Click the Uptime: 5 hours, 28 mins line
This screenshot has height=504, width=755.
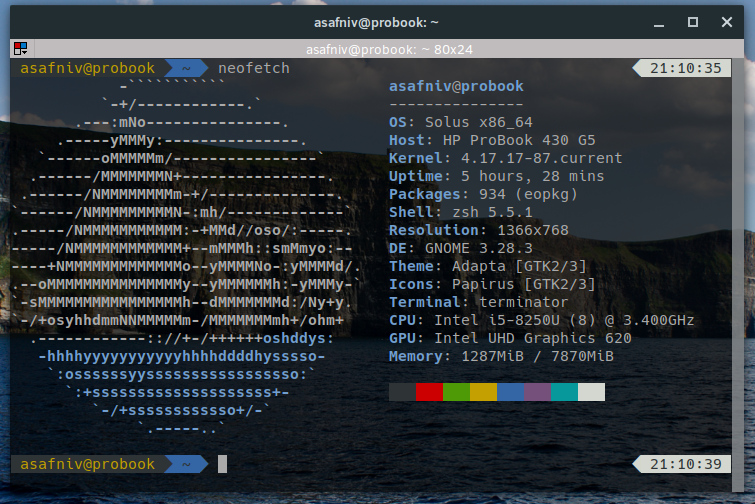coord(496,176)
